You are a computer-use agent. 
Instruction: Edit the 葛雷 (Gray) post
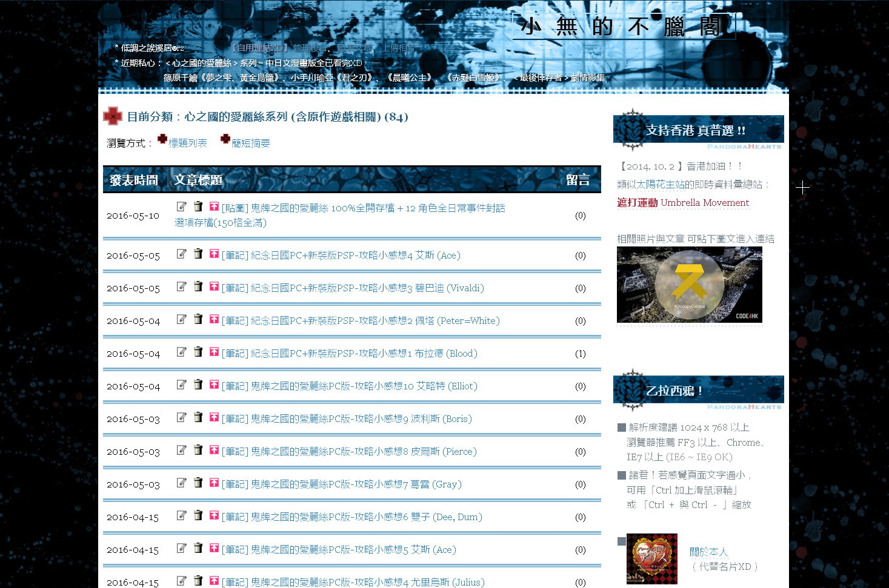(181, 483)
